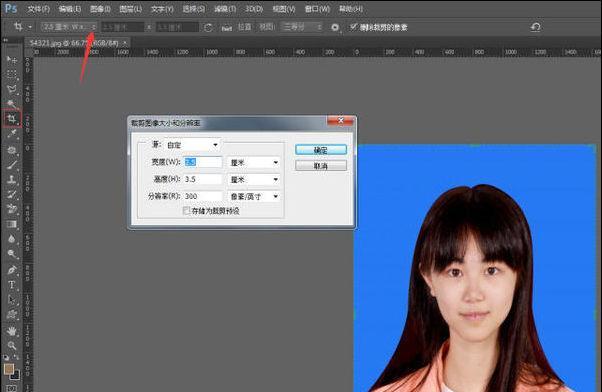Open the 文件(F) menu
The image size is (602, 392).
tap(38, 9)
